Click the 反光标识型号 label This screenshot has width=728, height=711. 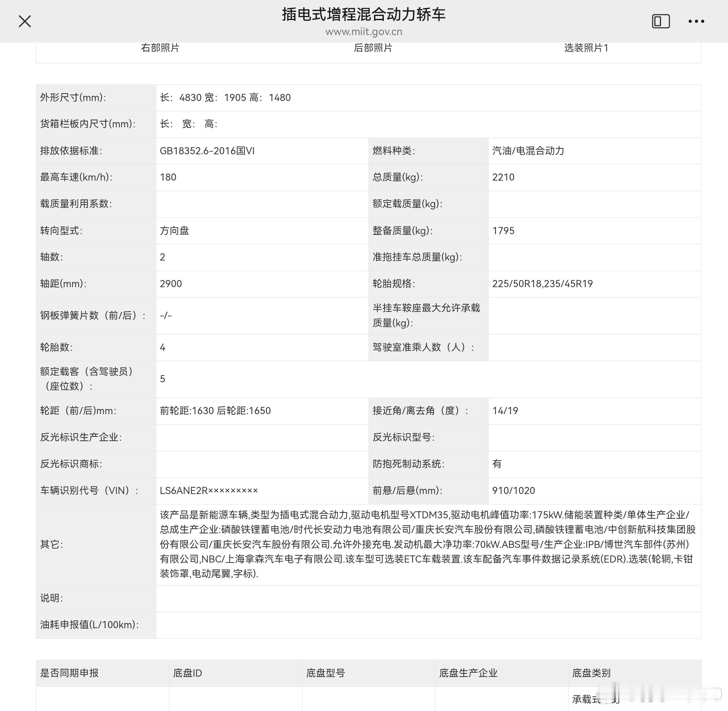point(404,438)
